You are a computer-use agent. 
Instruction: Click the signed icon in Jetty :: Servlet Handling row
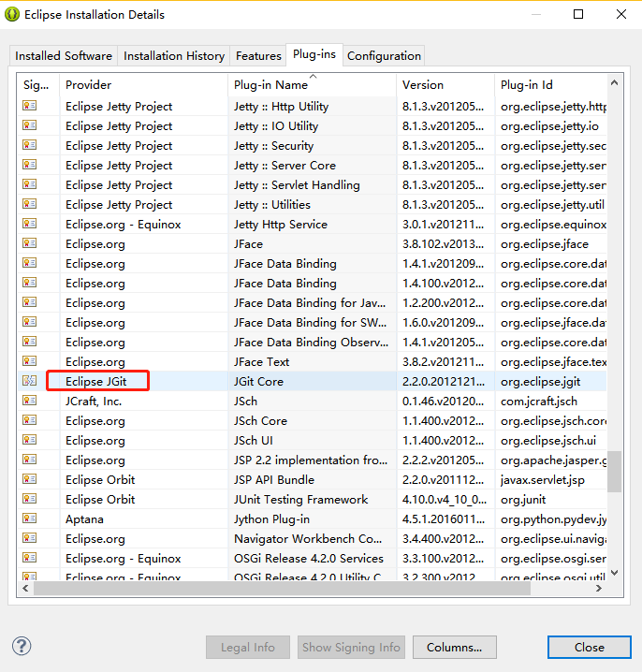click(x=30, y=184)
